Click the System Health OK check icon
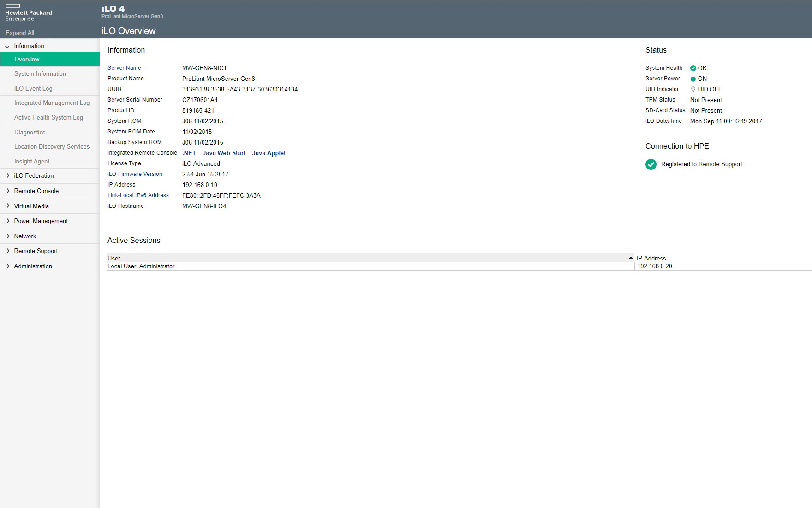This screenshot has width=812, height=508. [693, 68]
